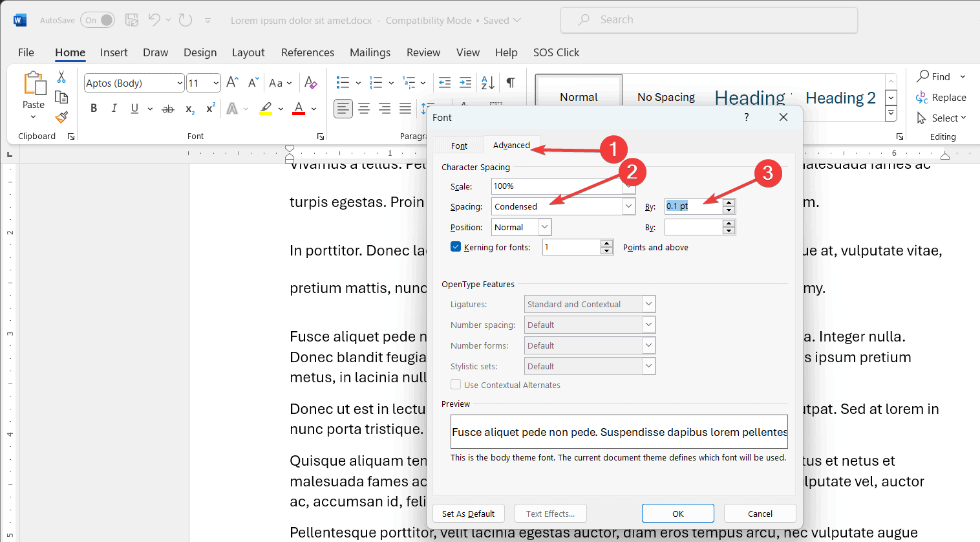
Task: Open the font name dropdown
Action: [x=180, y=83]
